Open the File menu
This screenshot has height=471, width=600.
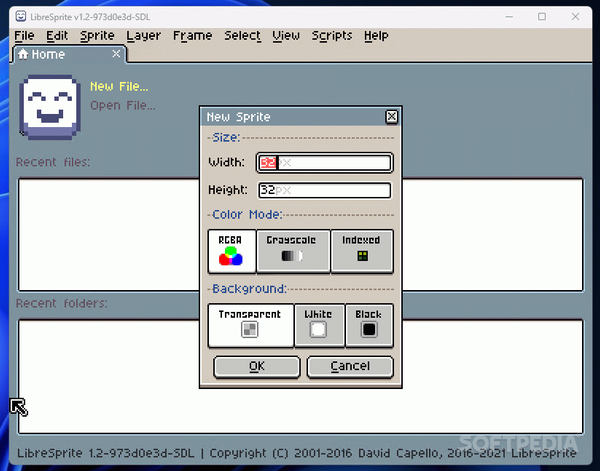(24, 36)
